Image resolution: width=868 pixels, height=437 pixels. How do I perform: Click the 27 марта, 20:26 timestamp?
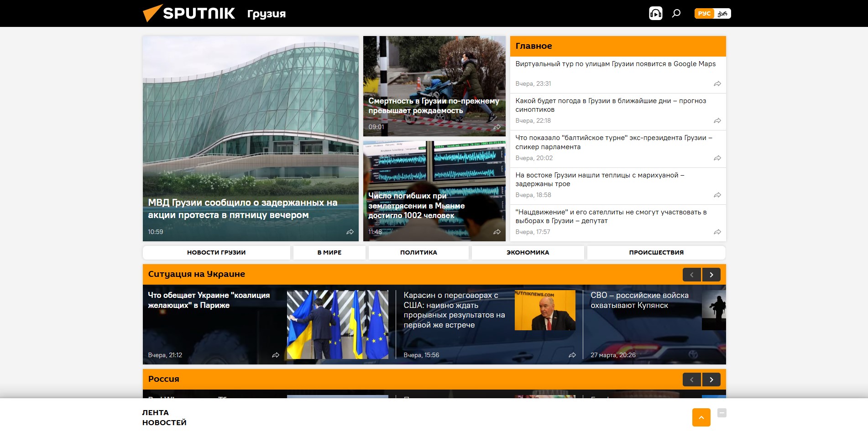(x=613, y=355)
